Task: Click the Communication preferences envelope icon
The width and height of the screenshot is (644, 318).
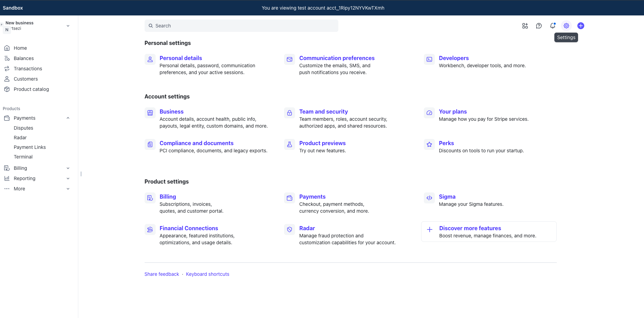Action: point(290,59)
